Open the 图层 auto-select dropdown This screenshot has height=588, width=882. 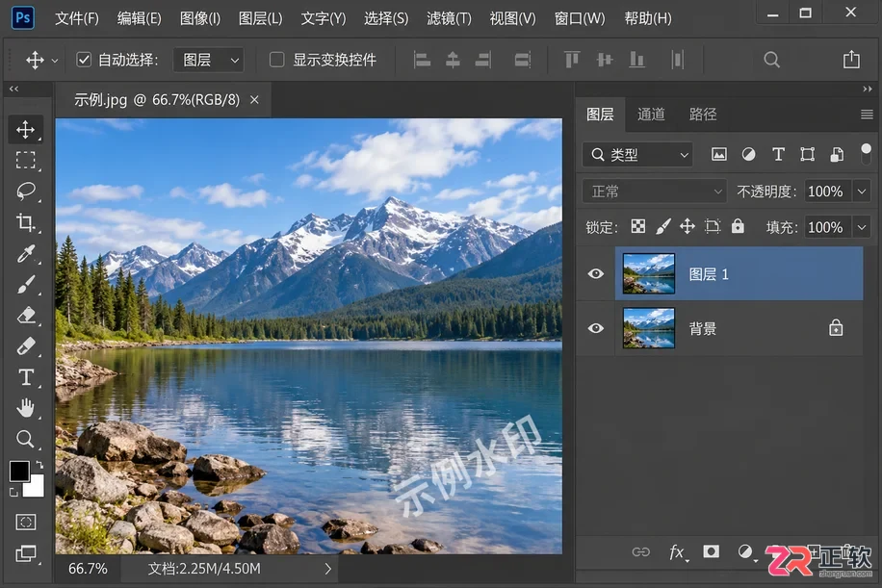[x=209, y=60]
